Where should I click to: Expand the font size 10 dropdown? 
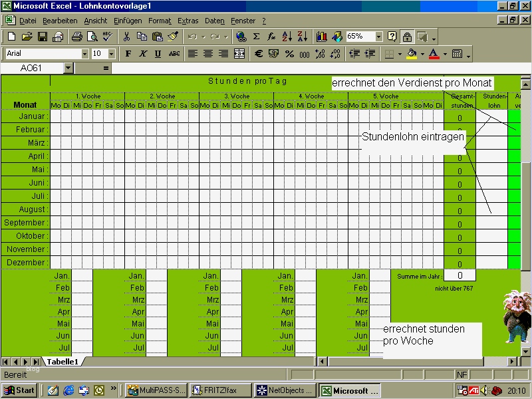coord(111,54)
